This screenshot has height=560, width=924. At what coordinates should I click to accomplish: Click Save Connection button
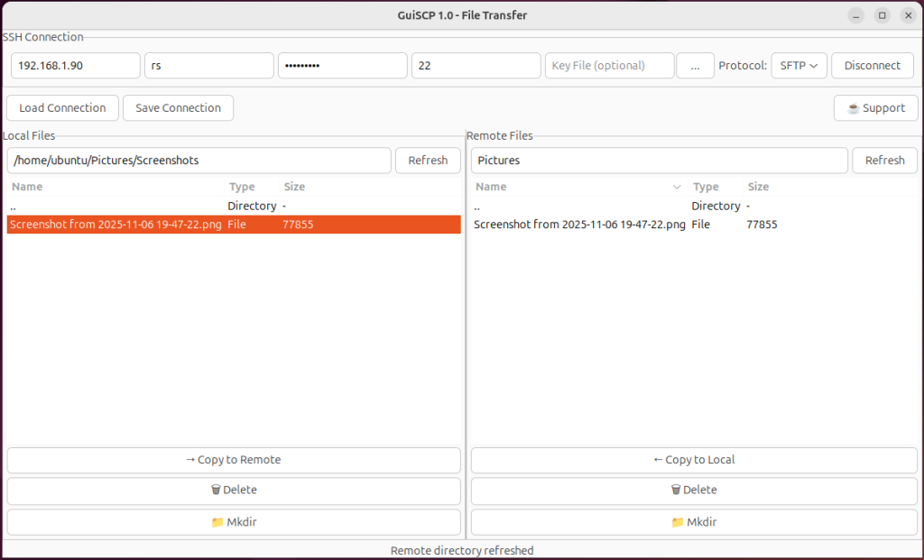pyautogui.click(x=178, y=108)
